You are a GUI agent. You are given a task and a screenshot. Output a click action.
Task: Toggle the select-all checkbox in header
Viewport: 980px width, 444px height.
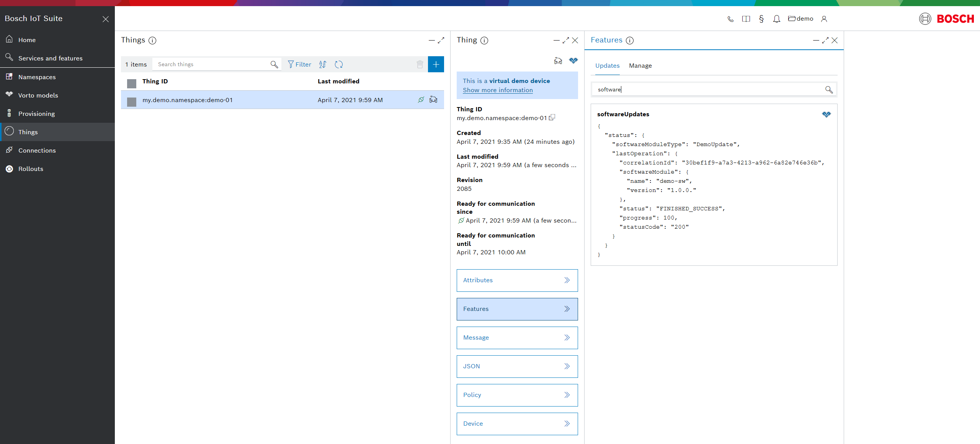click(x=132, y=83)
